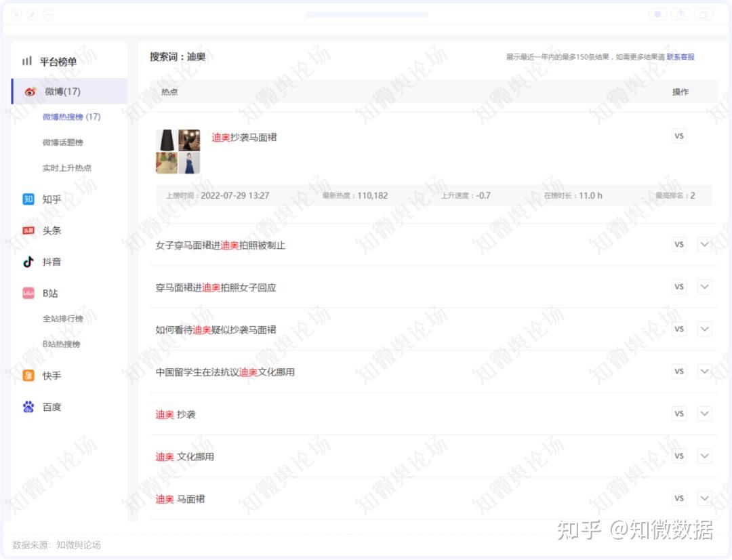Open the 穿马面裙进迪奥拍照女子回应 topic
Image resolution: width=732 pixels, height=560 pixels.
click(x=216, y=287)
